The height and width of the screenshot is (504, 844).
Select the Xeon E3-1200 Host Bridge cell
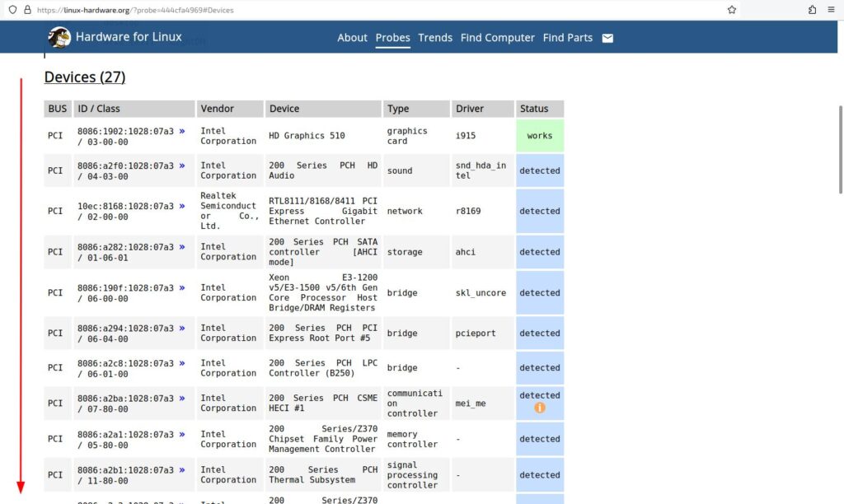[323, 292]
